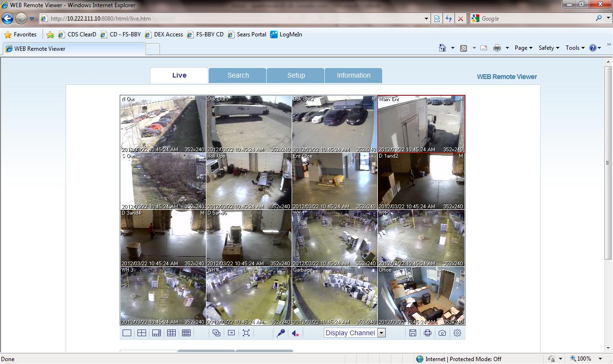613x364 pixels.
Task: Switch to single-camera view layout
Action: (127, 333)
